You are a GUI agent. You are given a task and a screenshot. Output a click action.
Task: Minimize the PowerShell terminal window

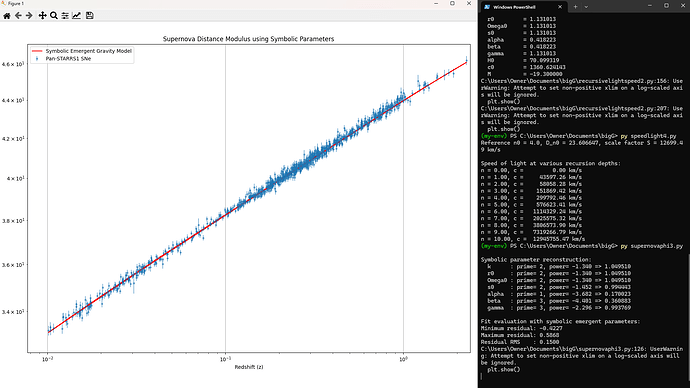[x=650, y=6]
